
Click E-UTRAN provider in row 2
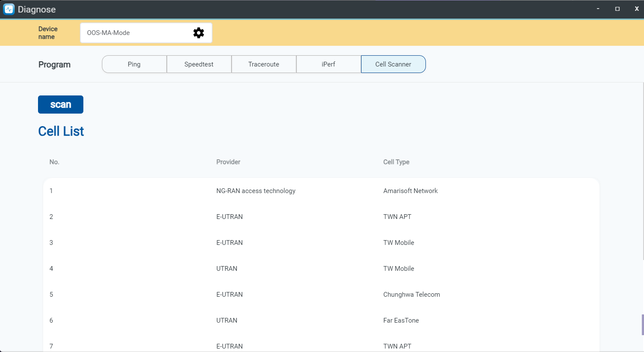coord(229,217)
